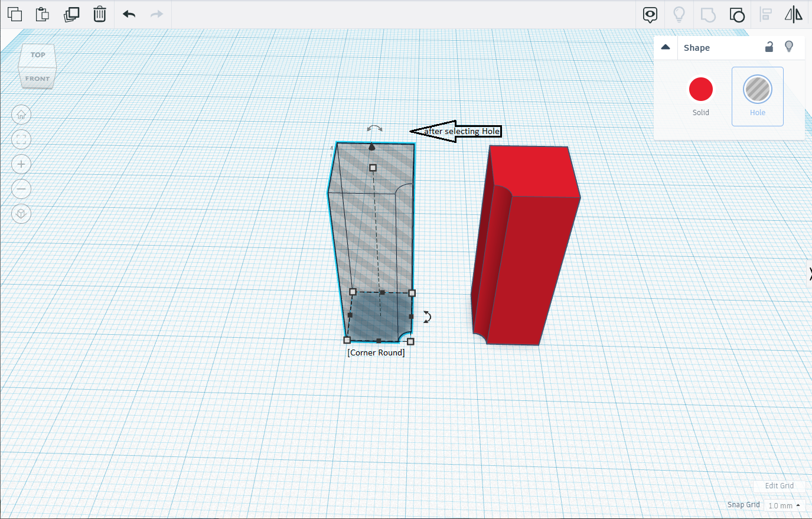Screen dimensions: 812x519
Task: Click the FRONT face of view cube
Action: [37, 79]
